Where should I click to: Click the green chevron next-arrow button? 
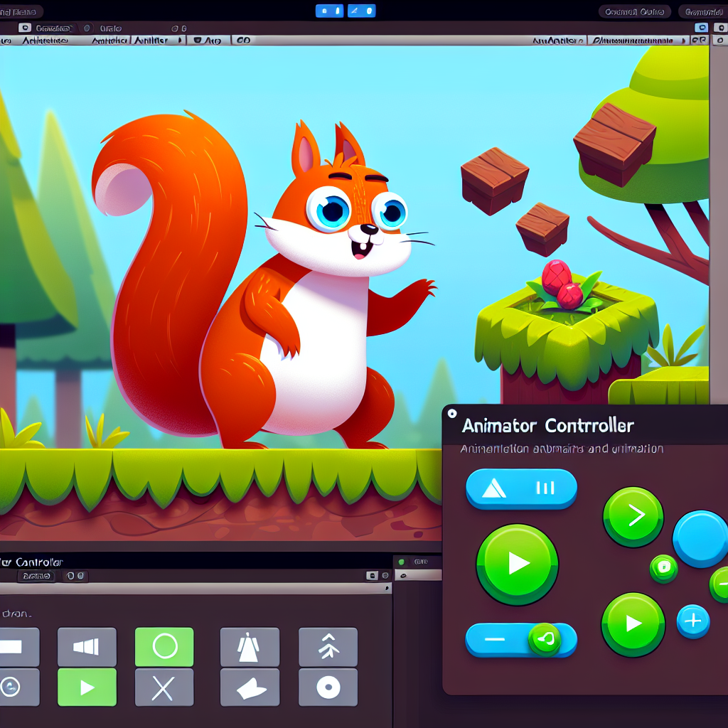633,516
